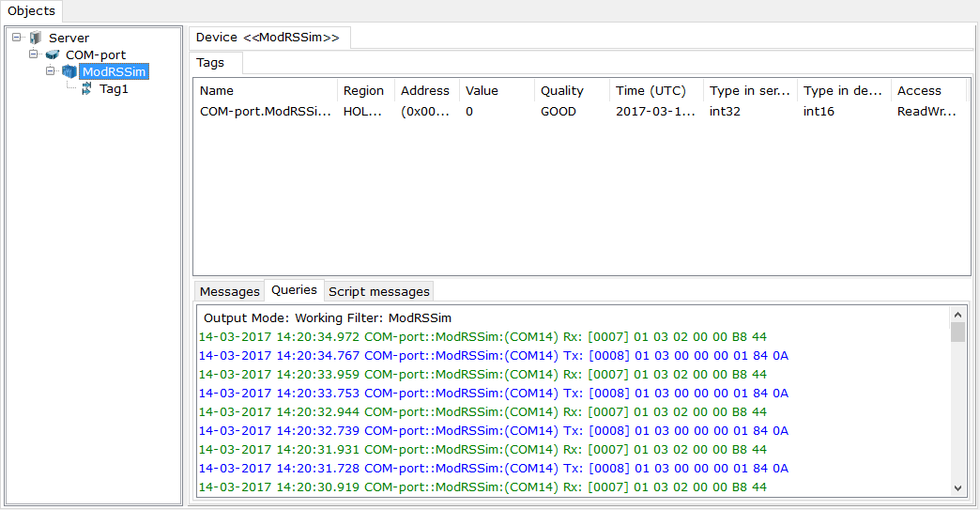Viewport: 980px width, 510px height.
Task: Click the int32 type cell
Action: pos(725,111)
